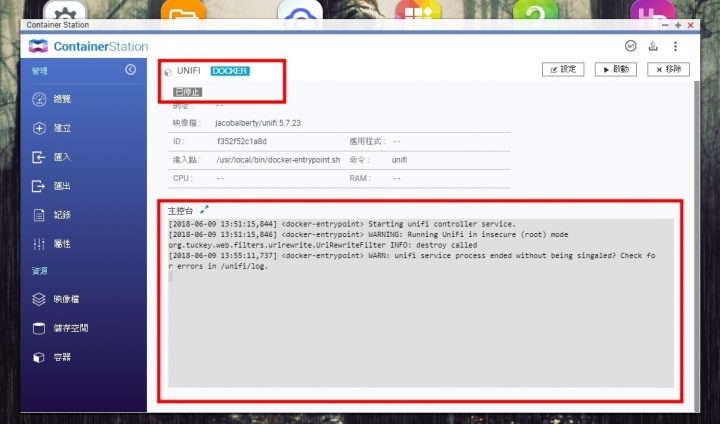Click the DOCKER type badge
The image size is (720, 424).
point(230,71)
